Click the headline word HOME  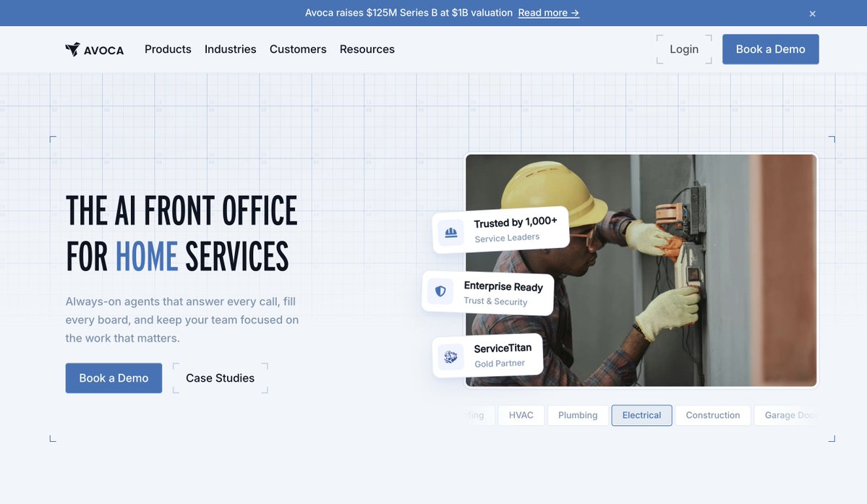pyautogui.click(x=147, y=257)
